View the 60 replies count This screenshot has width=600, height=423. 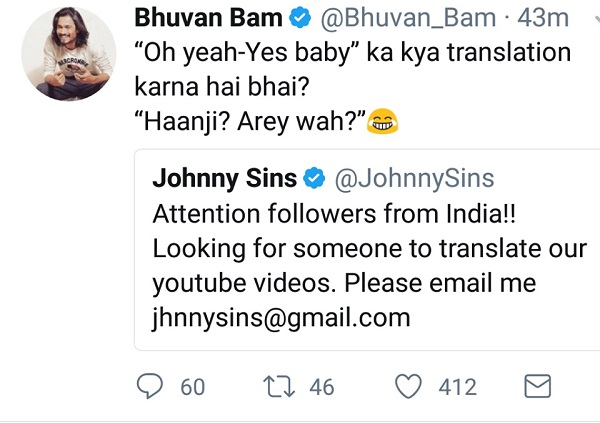click(193, 387)
